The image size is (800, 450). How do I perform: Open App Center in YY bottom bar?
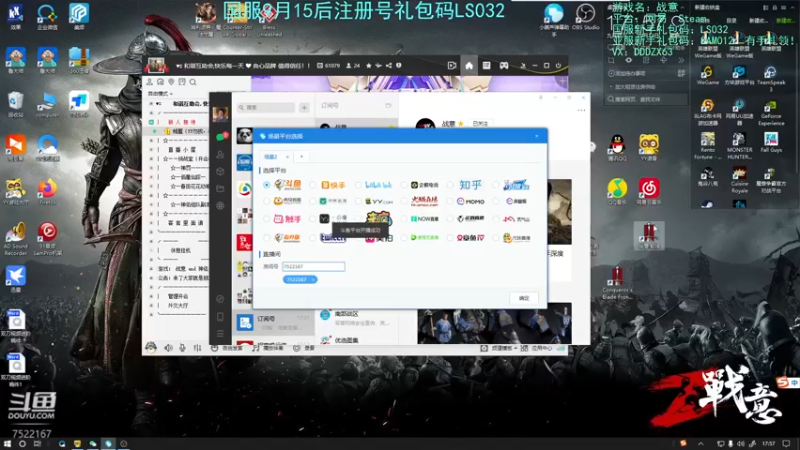pyautogui.click(x=537, y=348)
